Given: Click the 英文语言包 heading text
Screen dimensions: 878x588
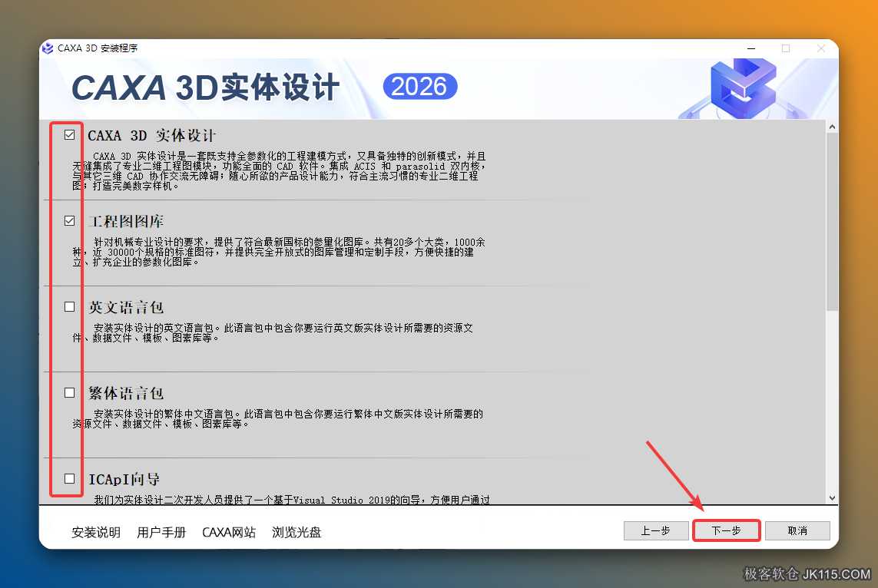Looking at the screenshot, I should pos(126,307).
